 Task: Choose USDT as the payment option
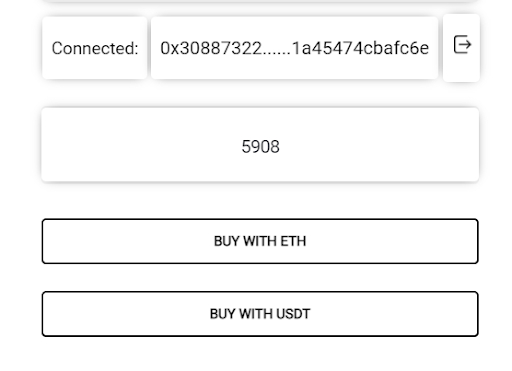click(260, 314)
